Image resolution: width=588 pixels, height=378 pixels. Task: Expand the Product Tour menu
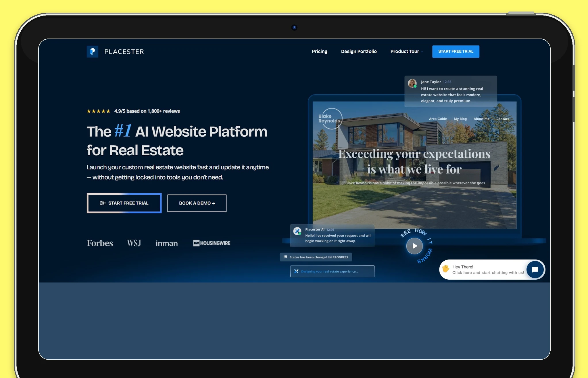[x=406, y=51]
